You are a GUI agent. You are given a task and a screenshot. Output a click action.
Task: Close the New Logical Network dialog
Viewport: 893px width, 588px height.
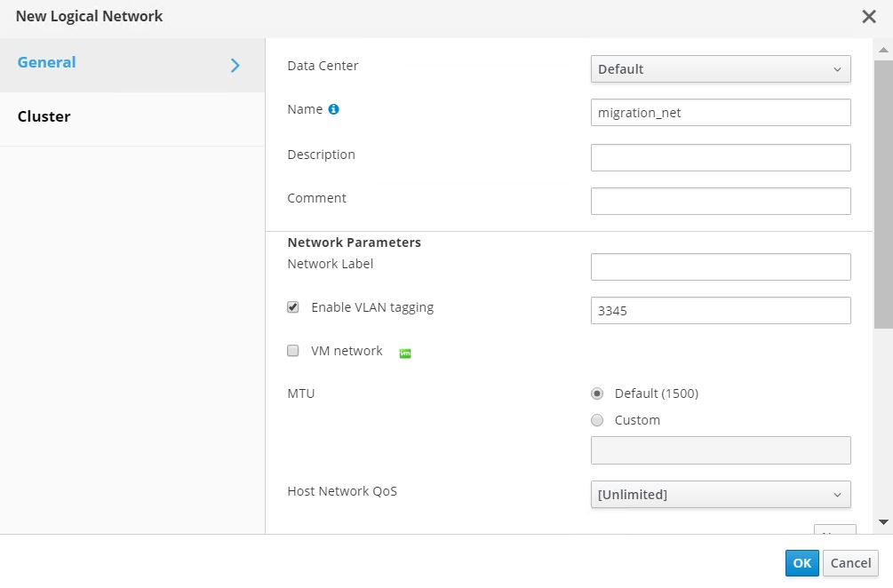(x=868, y=17)
